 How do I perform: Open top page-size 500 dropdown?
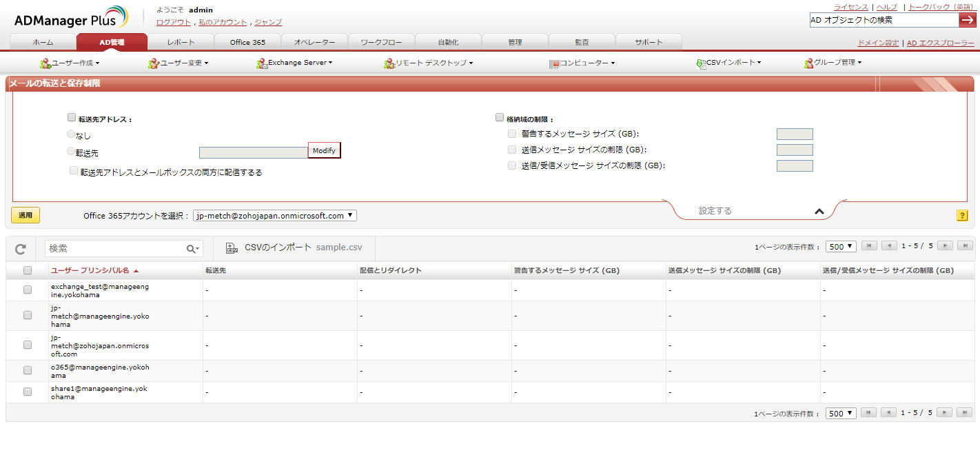tap(841, 246)
